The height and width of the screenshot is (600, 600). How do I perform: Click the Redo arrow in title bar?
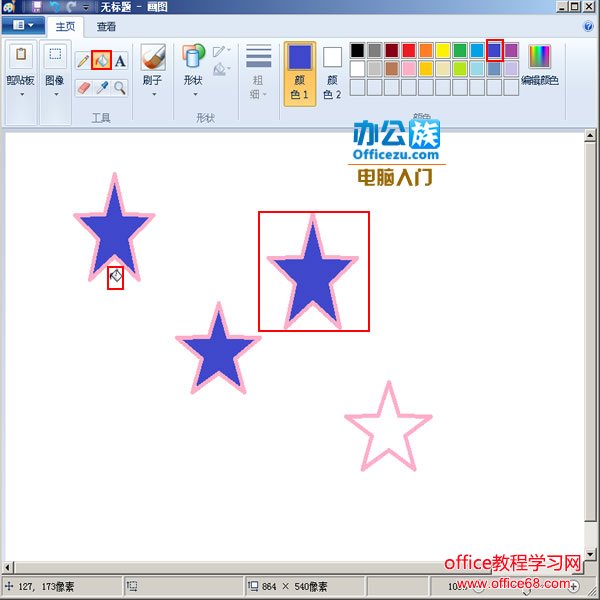[71, 7]
